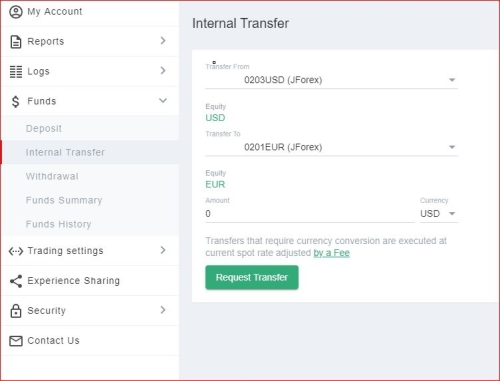Click the Security padlock icon
The width and height of the screenshot is (500, 381).
(x=16, y=311)
